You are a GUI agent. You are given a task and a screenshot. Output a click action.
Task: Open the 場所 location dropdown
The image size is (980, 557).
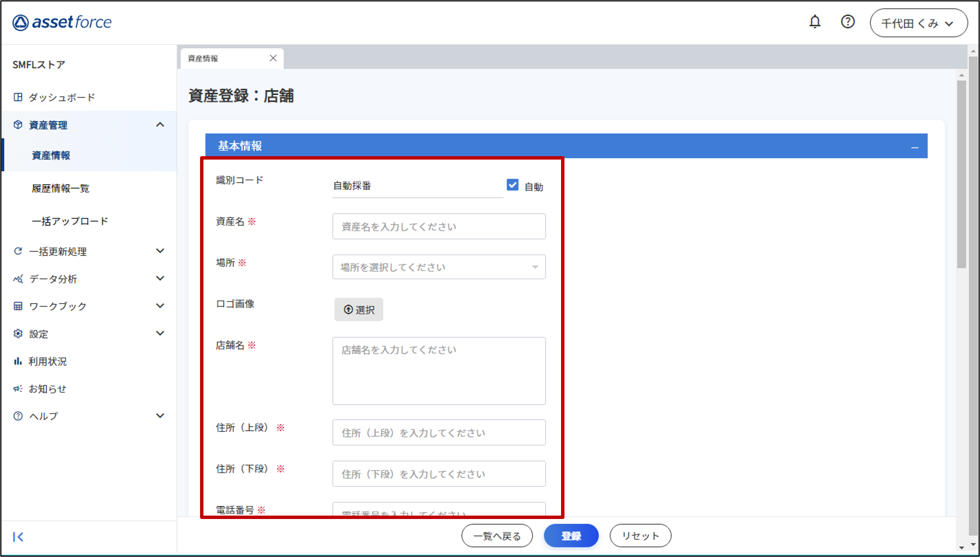tap(438, 267)
